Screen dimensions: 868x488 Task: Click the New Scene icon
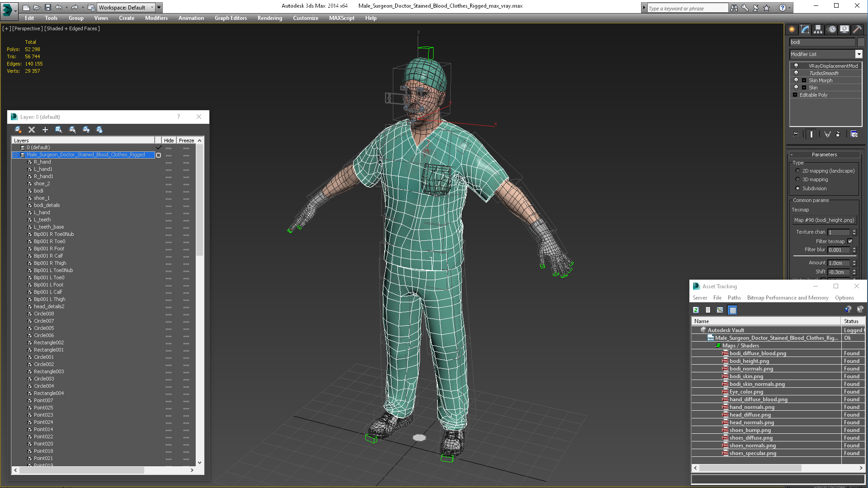26,7
